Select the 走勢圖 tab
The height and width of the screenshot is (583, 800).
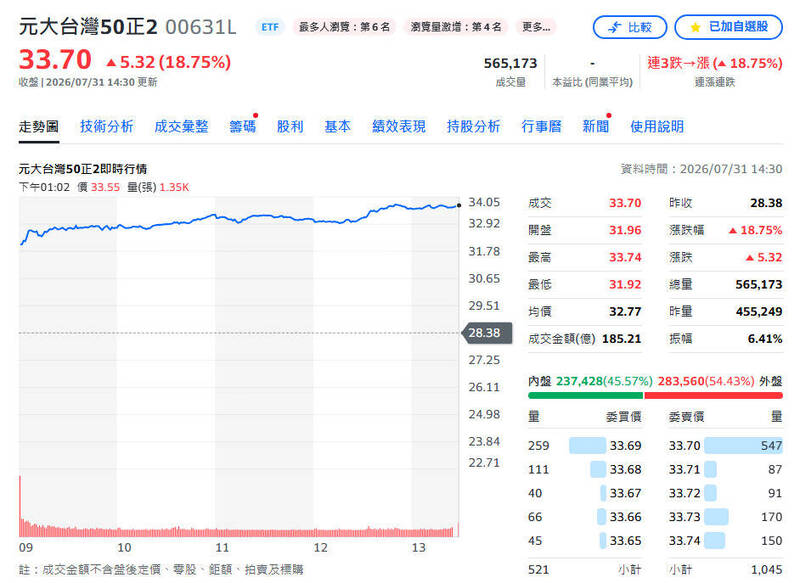pos(39,126)
